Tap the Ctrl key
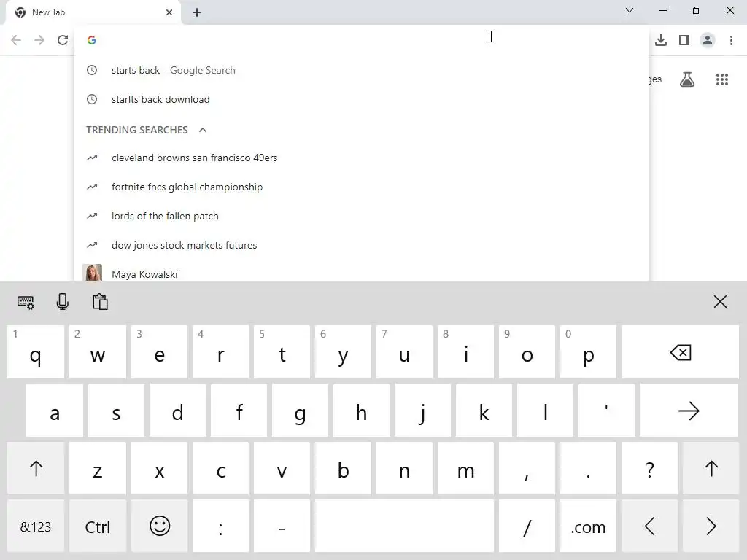Screen dimensions: 747x560 coord(98,526)
